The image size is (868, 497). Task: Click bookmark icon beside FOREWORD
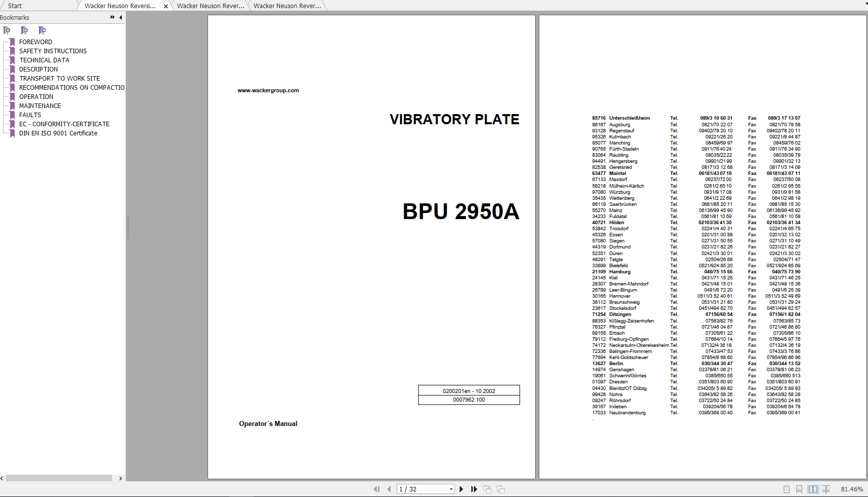pos(12,42)
